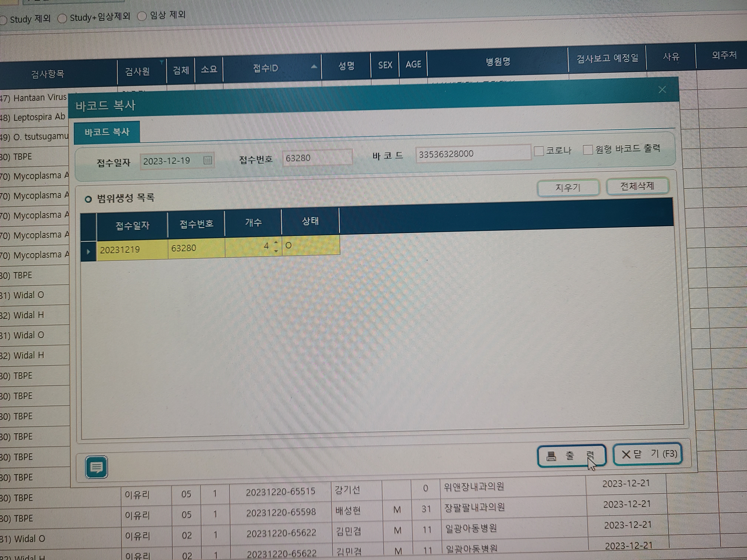The height and width of the screenshot is (560, 747).
Task: Increase 개수 value with spinner up arrow
Action: (x=276, y=242)
